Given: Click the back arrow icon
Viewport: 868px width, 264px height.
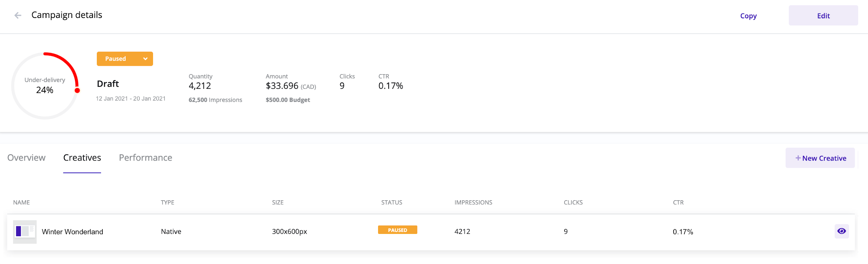Looking at the screenshot, I should 18,15.
